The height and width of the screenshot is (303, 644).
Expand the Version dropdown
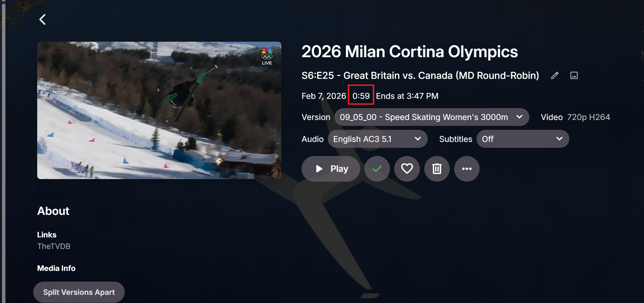[431, 117]
